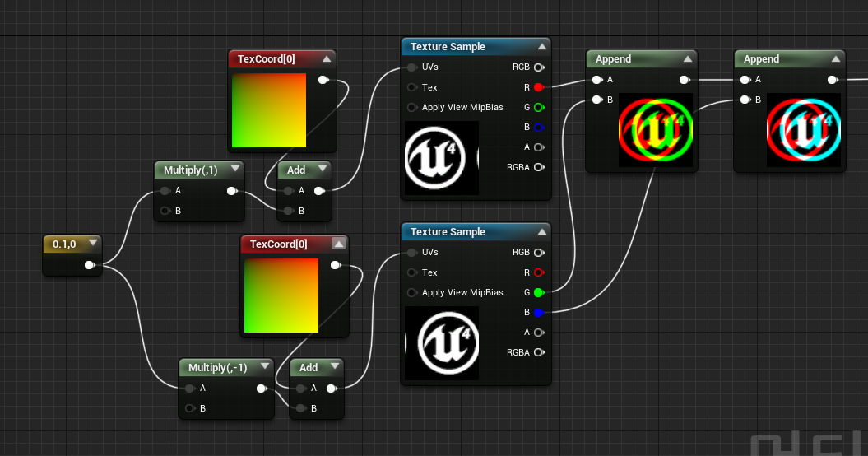This screenshot has width=868, height=456.
Task: Select the Multiply(,1) node title
Action: (x=190, y=170)
